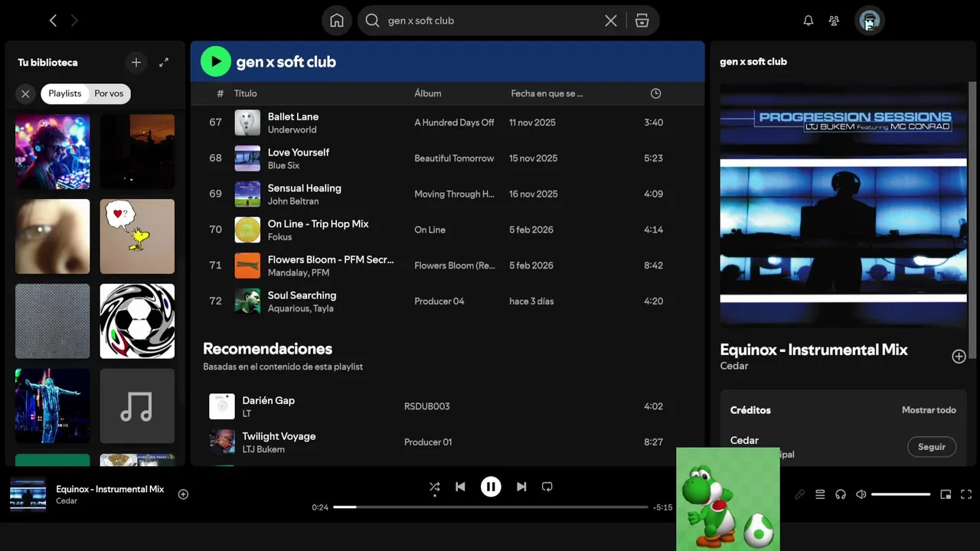980x551 pixels.
Task: Go to the Home screen icon
Action: click(337, 21)
